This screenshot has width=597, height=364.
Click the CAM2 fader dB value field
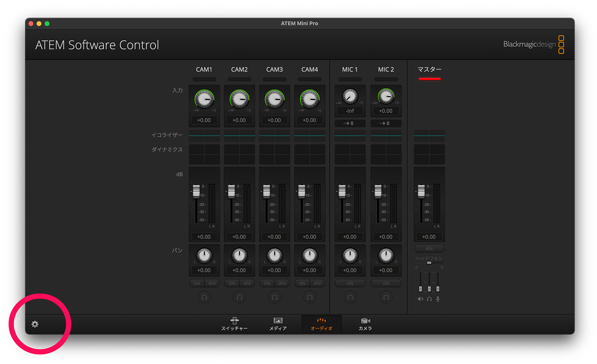239,237
